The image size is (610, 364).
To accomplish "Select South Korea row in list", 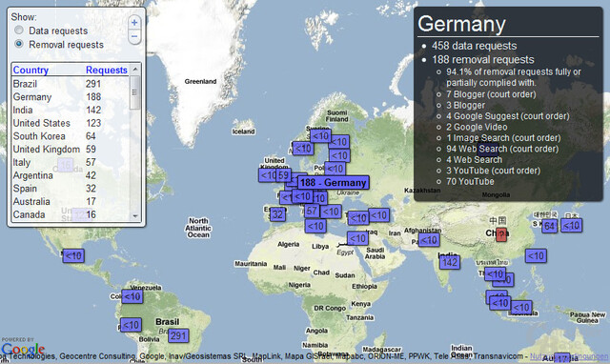I will [70, 136].
